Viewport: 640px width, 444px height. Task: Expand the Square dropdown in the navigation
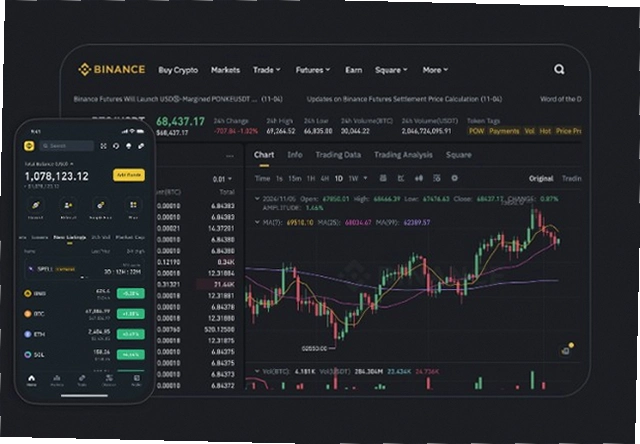[x=391, y=70]
